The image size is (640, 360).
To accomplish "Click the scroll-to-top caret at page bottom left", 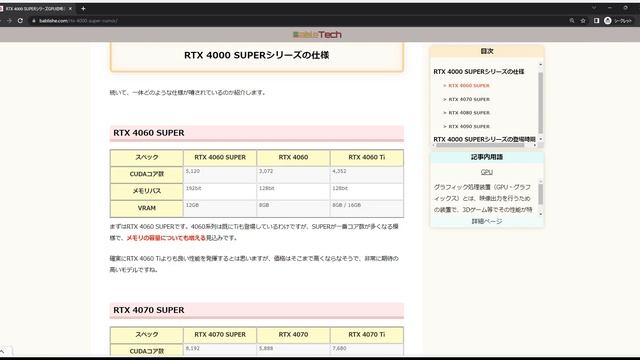I will coord(3,351).
